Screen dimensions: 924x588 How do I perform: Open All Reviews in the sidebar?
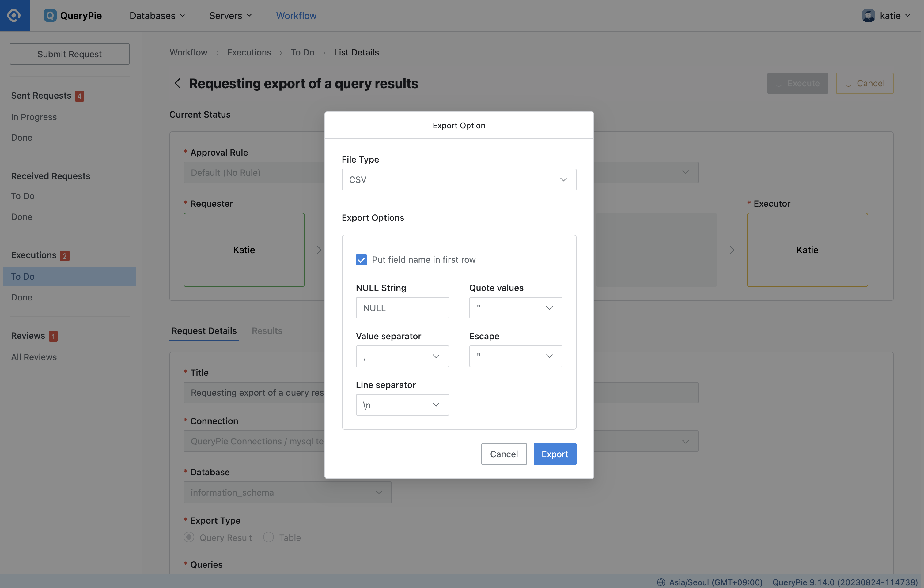pos(34,357)
